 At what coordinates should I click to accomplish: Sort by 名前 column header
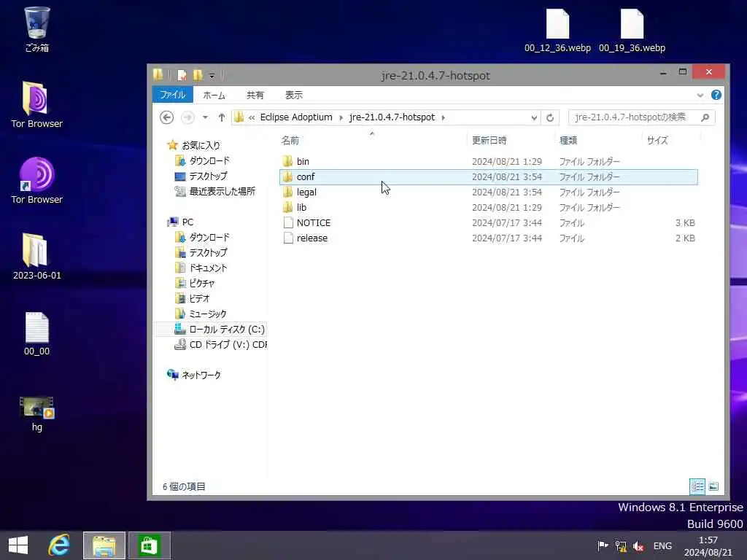290,140
